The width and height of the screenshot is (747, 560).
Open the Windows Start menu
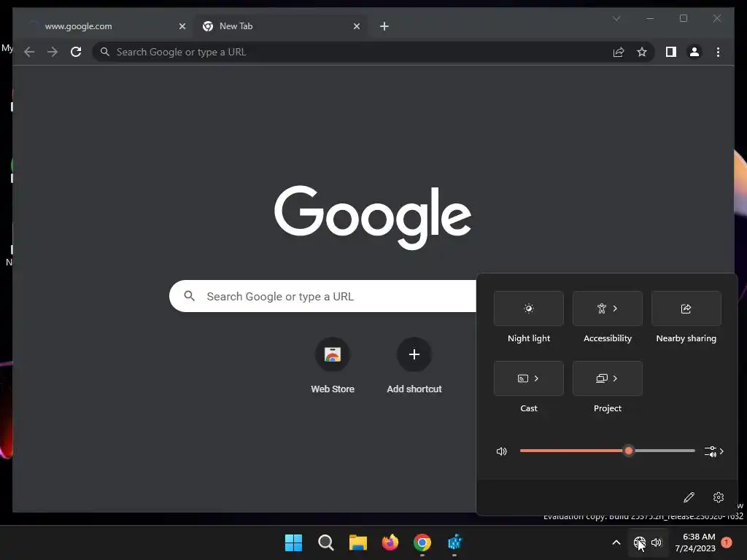click(293, 542)
